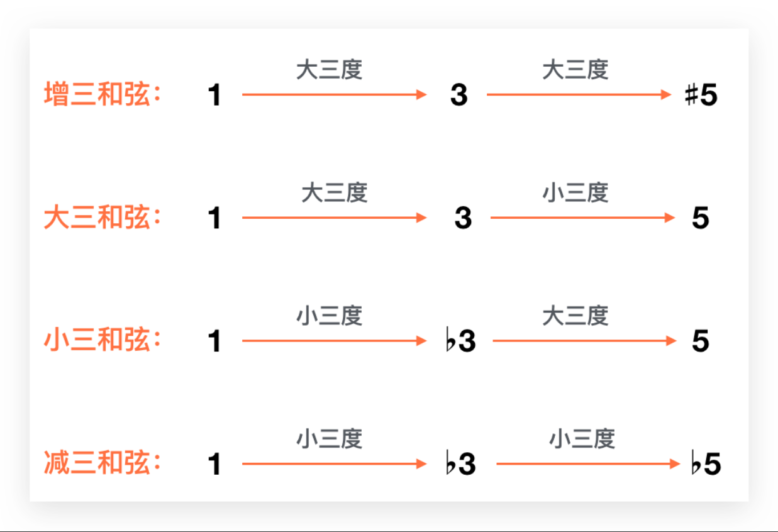Click the first arrow in 减三和弦 row

[x=335, y=464]
